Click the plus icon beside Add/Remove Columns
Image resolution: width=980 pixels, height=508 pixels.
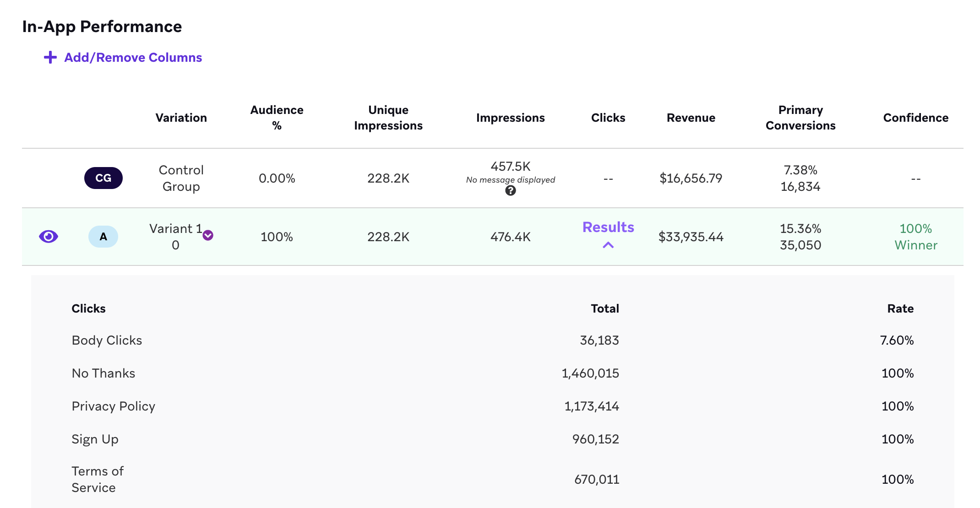[x=49, y=57]
